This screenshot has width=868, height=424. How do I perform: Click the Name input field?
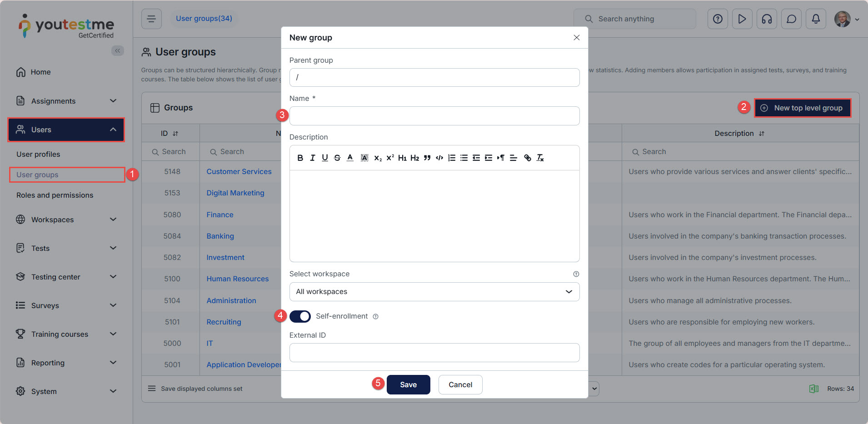[x=434, y=116]
